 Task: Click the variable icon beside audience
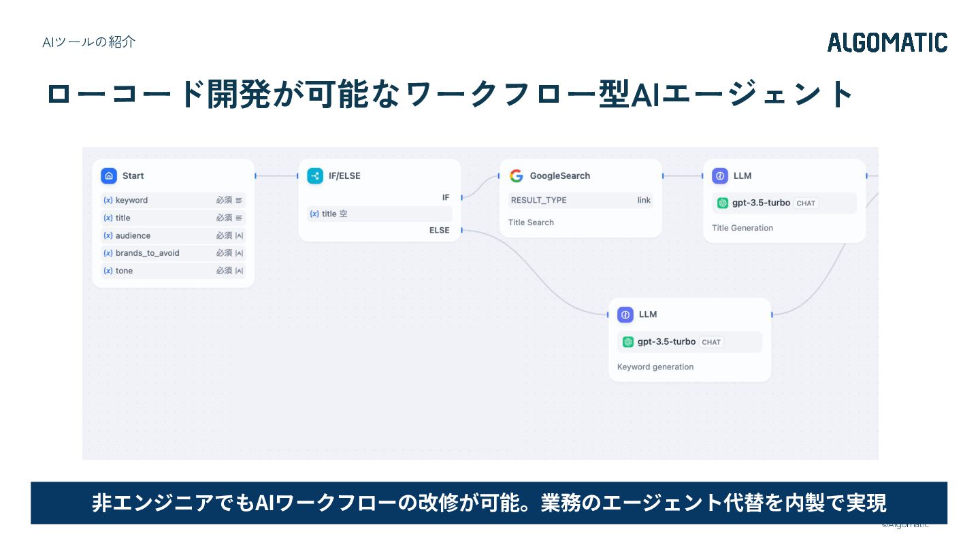point(108,235)
